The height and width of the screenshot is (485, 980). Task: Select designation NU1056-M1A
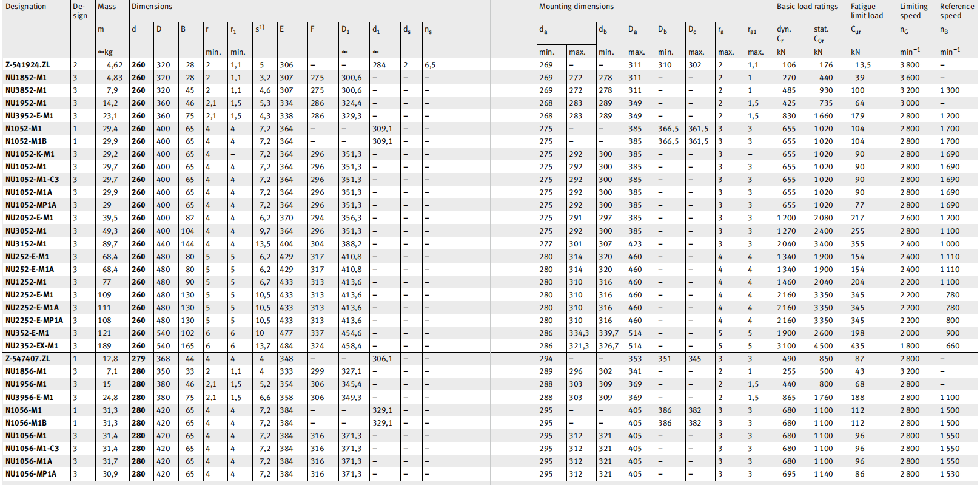29,461
